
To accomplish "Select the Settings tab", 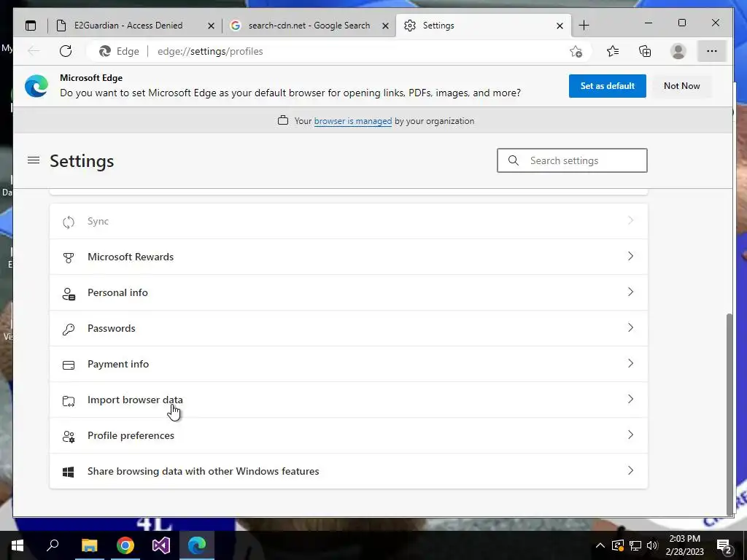I will [x=483, y=26].
